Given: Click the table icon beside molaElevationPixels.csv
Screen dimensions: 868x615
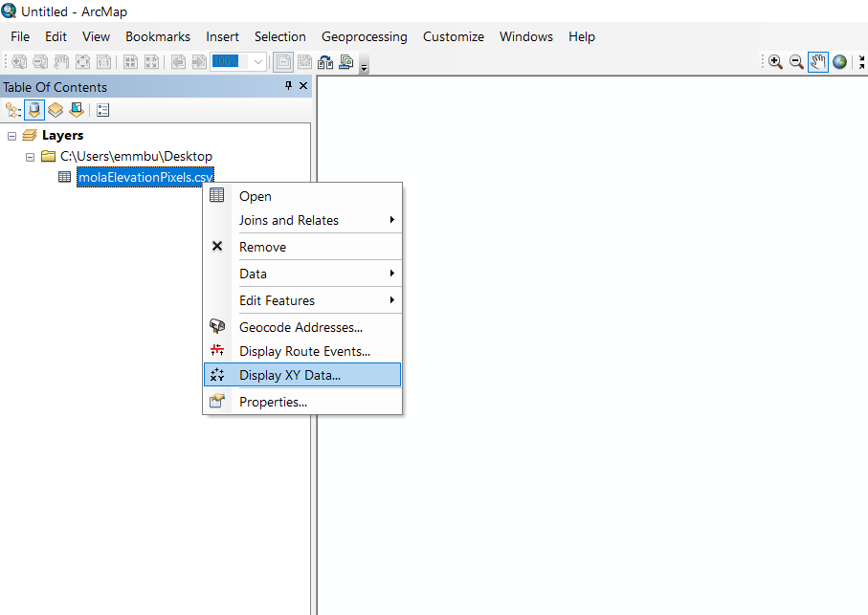Looking at the screenshot, I should pyautogui.click(x=65, y=178).
